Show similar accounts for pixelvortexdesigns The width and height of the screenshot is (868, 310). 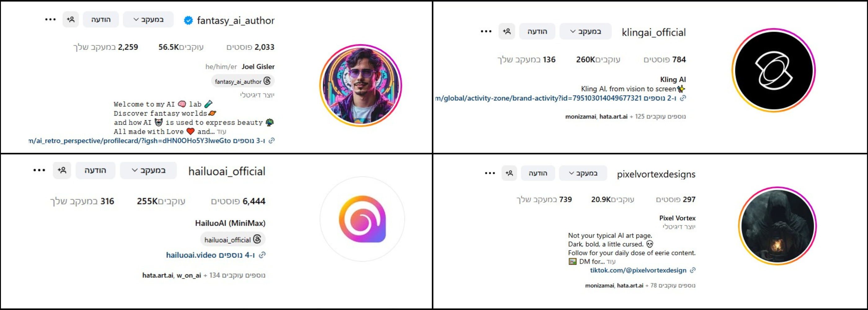click(509, 173)
